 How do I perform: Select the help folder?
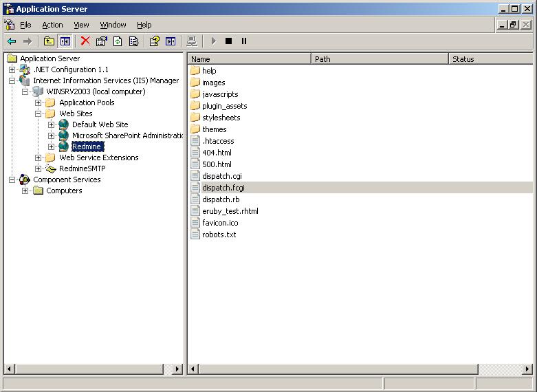(209, 71)
